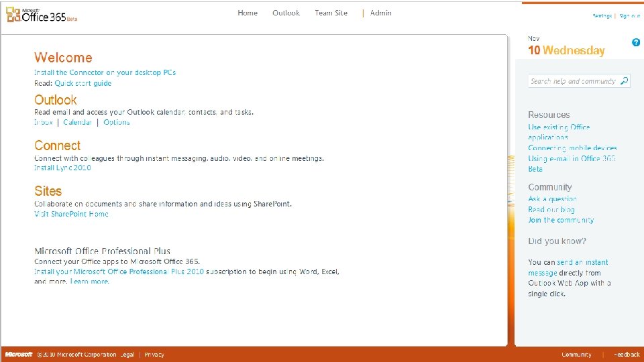
Task: Open Install the Connector on your desktop PCs
Action: tap(105, 72)
